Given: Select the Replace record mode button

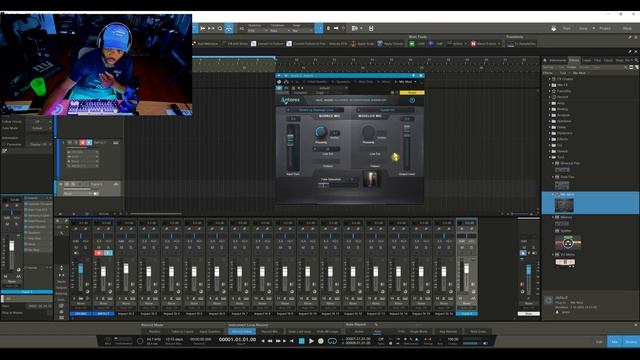Looking at the screenshot, I should click(155, 331).
